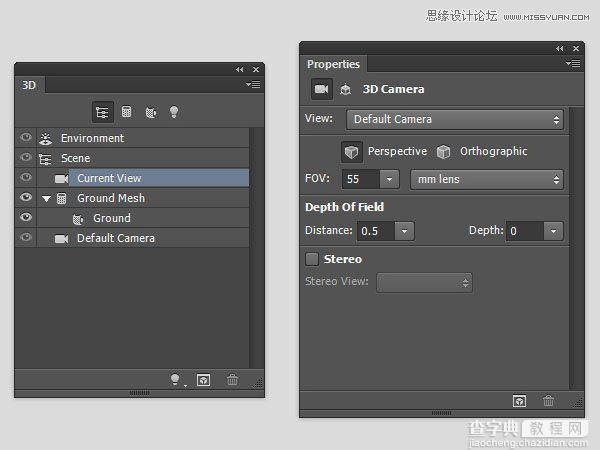Close the 3D panel
Image resolution: width=600 pixels, height=450 pixels.
click(256, 69)
